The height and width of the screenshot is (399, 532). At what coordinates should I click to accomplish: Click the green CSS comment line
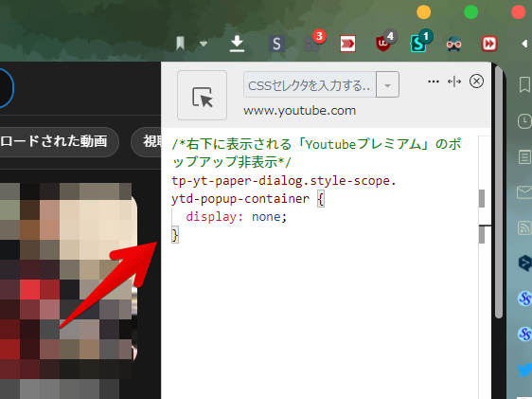tap(316, 154)
